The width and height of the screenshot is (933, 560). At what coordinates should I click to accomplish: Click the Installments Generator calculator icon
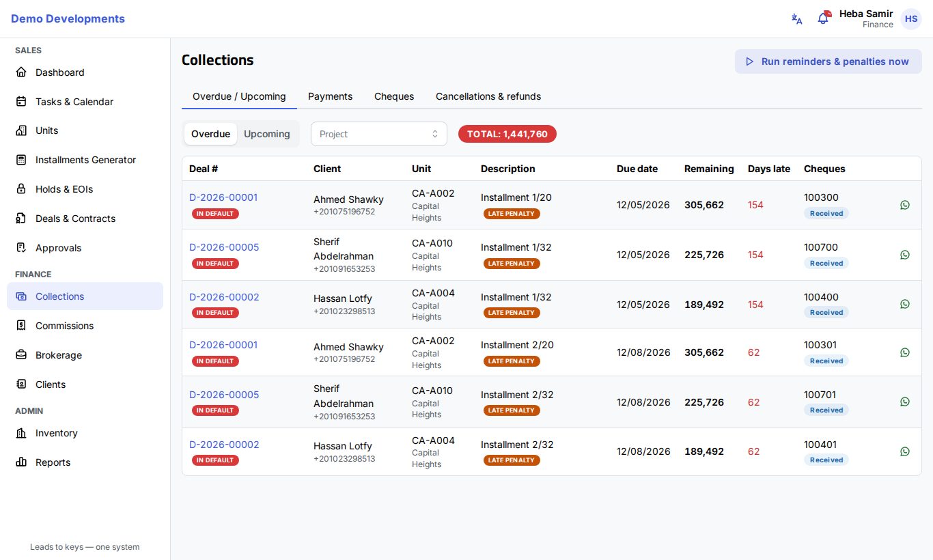[21, 160]
